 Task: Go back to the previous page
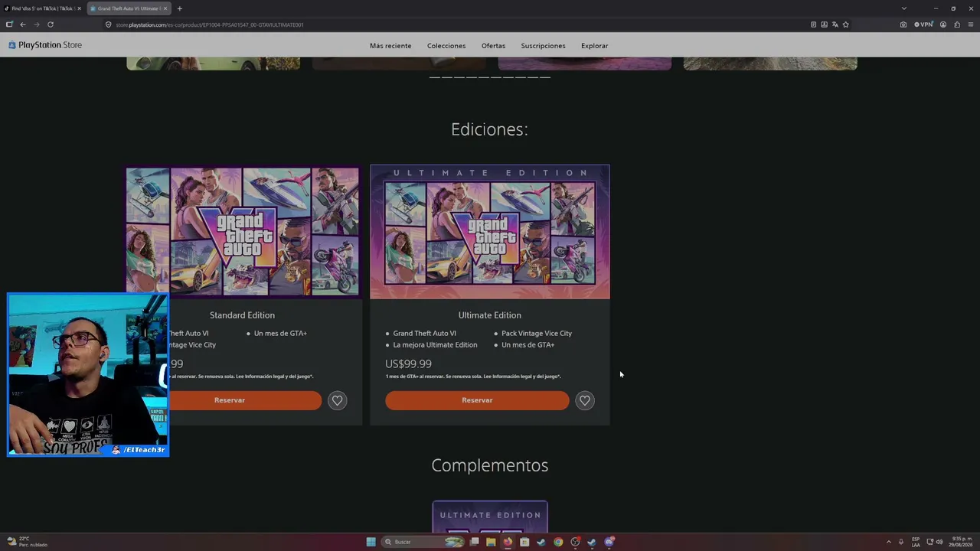pos(23,24)
